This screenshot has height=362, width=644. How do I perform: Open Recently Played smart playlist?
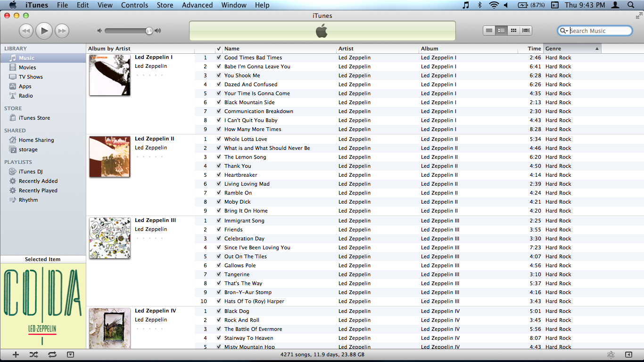click(x=43, y=190)
